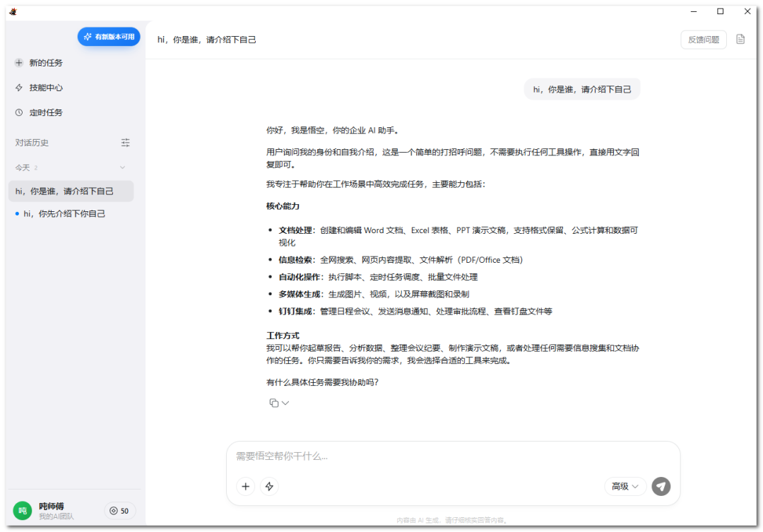Open the 吨师傅 profile name

click(x=51, y=506)
